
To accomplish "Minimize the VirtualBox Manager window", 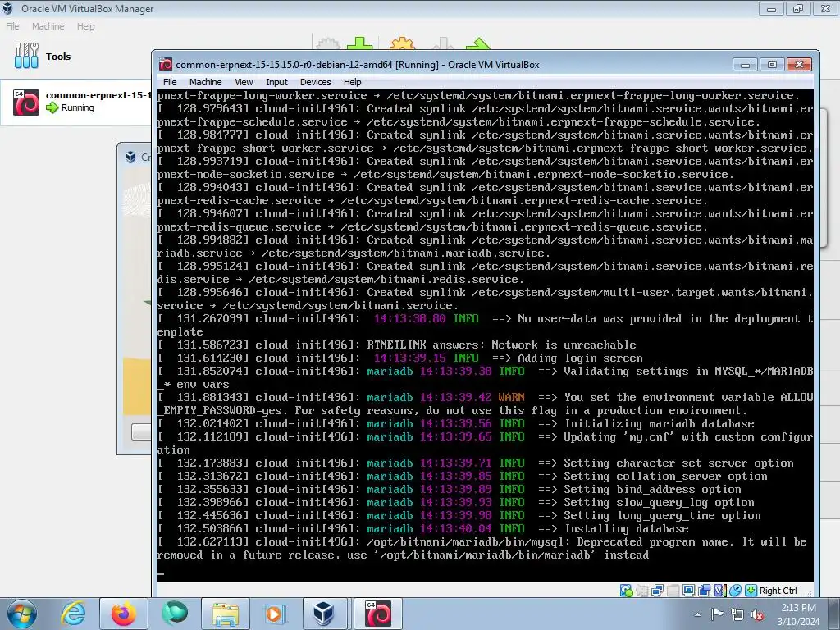I will (x=771, y=8).
